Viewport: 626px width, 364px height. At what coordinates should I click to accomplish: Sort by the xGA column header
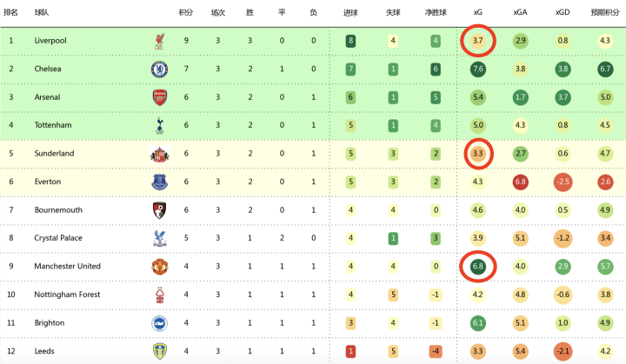click(x=520, y=12)
